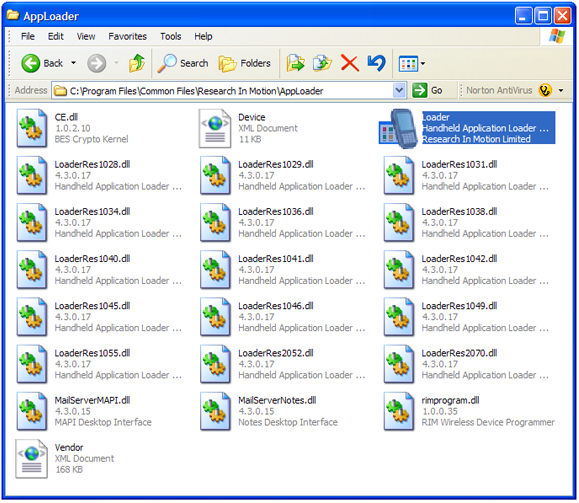Open the Views icon button
Screen dimensions: 579x503
click(408, 64)
